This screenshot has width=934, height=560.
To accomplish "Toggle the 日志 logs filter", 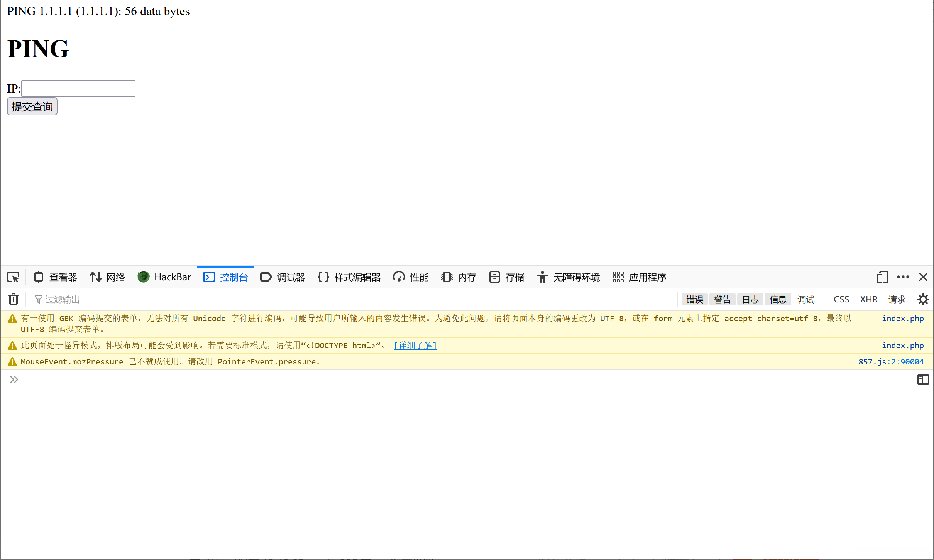I will coord(750,299).
